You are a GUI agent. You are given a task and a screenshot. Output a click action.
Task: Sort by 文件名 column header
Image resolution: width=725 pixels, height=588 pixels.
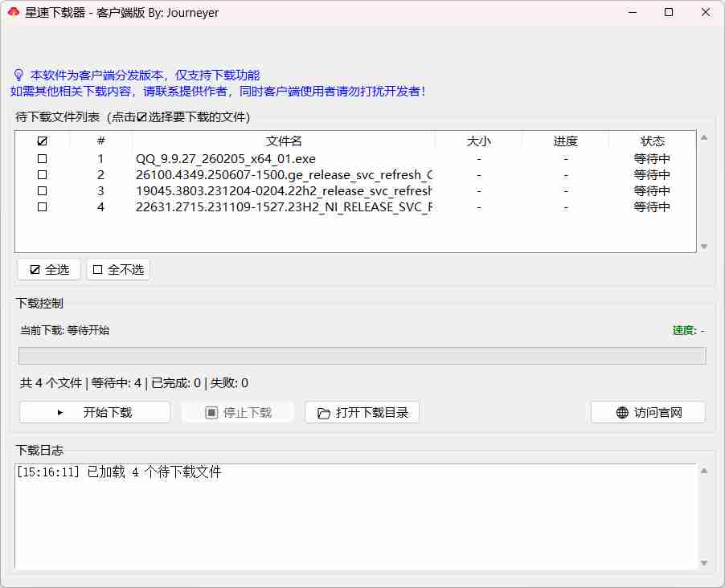(284, 141)
